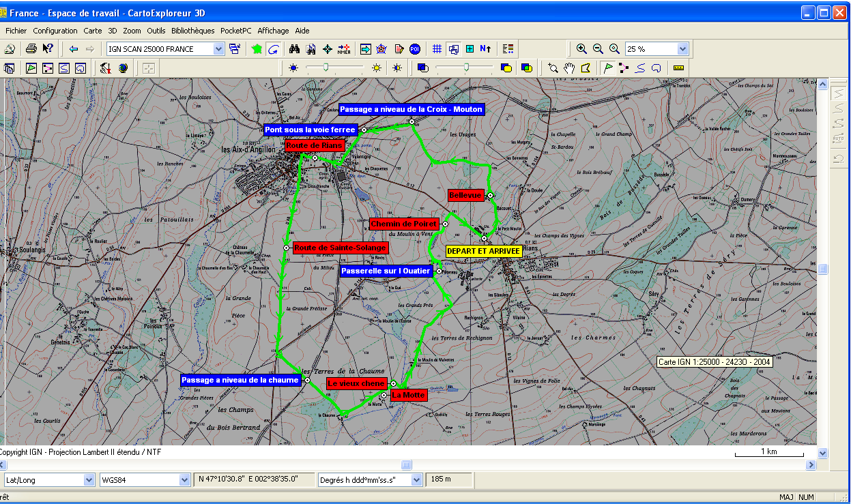The image size is (851, 504).
Task: Click the binoculars search icon
Action: coord(295,48)
